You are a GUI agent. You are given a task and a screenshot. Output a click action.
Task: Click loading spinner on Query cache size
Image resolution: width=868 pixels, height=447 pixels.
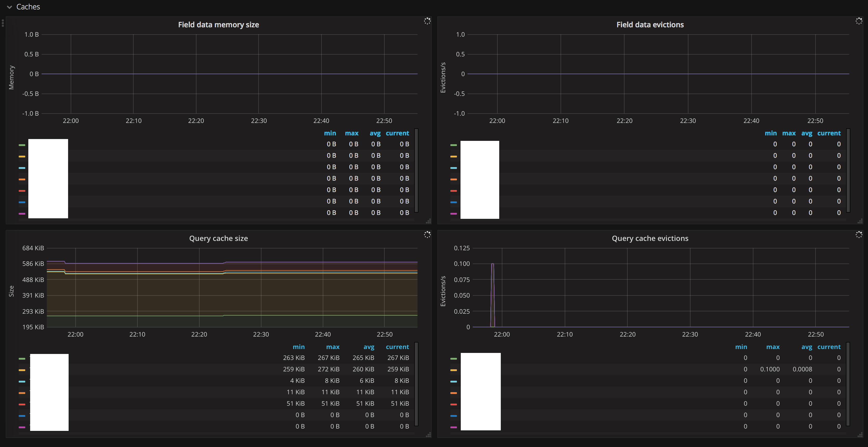[x=427, y=235]
